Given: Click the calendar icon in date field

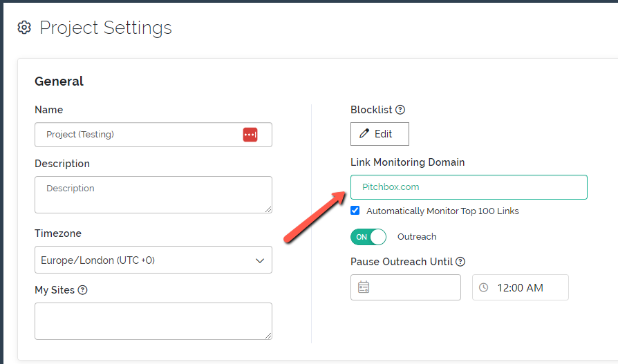Looking at the screenshot, I should point(364,287).
